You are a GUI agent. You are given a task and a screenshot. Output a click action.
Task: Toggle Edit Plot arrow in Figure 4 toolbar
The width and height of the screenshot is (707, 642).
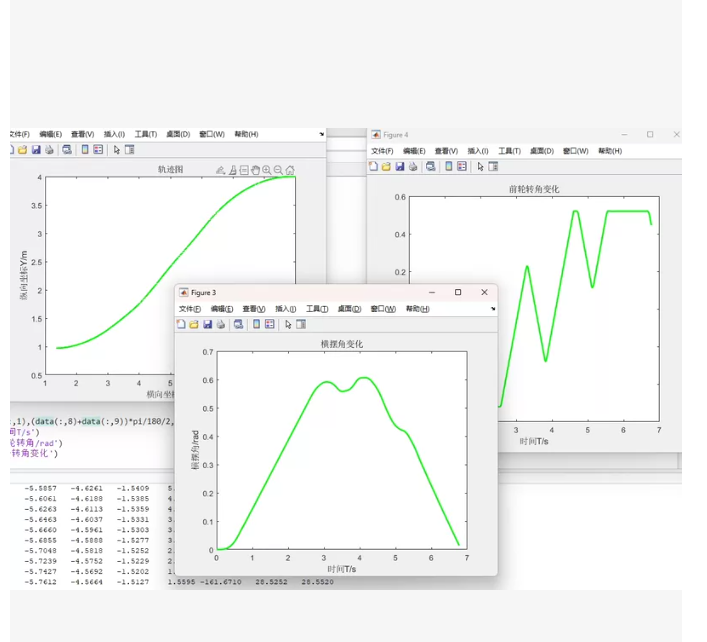480,166
